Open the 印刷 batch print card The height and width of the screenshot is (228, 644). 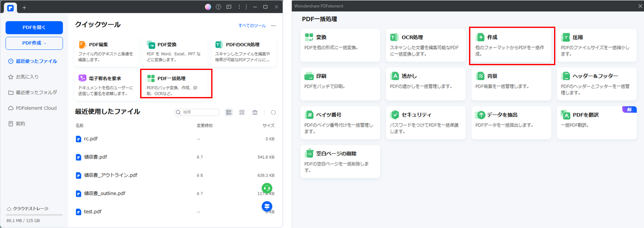[340, 84]
